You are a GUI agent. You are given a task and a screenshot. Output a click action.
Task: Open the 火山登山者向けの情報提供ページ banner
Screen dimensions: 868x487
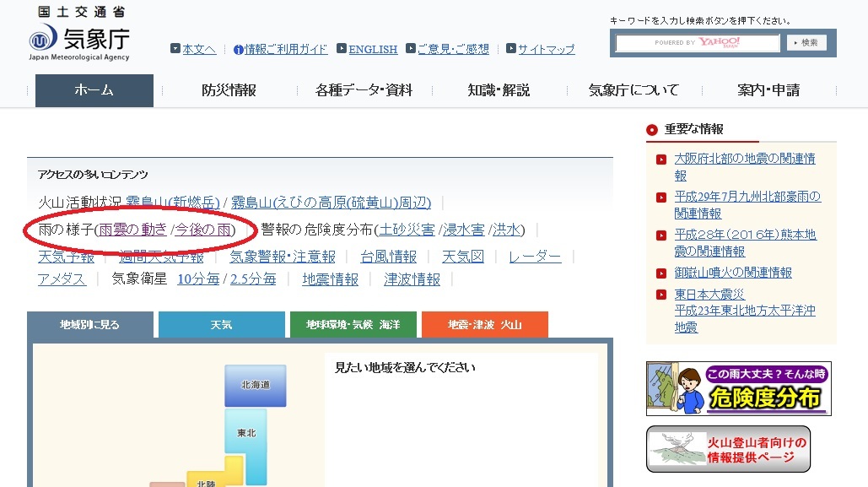point(728,449)
